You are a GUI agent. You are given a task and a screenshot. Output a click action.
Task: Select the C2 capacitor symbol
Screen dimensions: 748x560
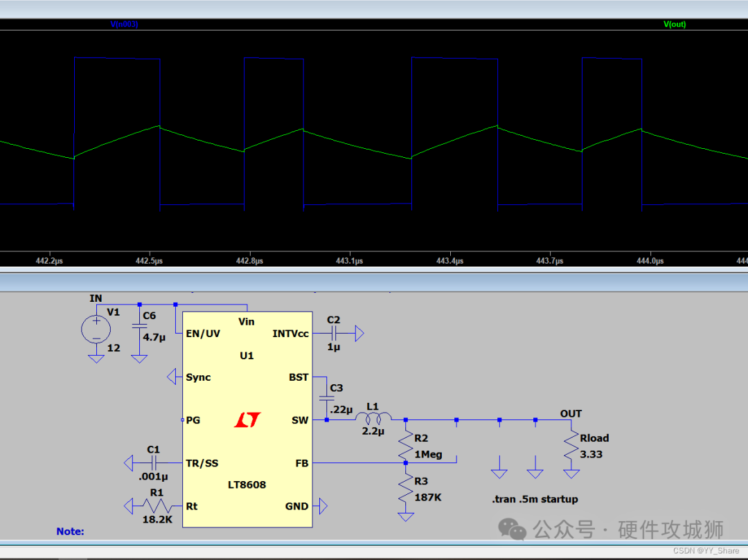click(x=335, y=334)
